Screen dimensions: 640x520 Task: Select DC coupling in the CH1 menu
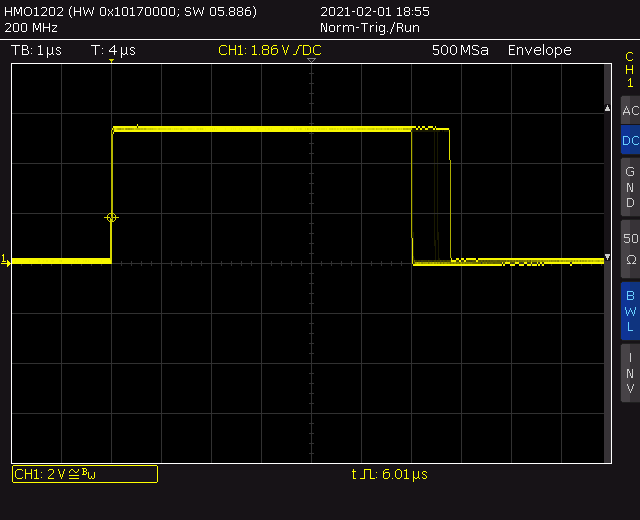click(x=629, y=141)
